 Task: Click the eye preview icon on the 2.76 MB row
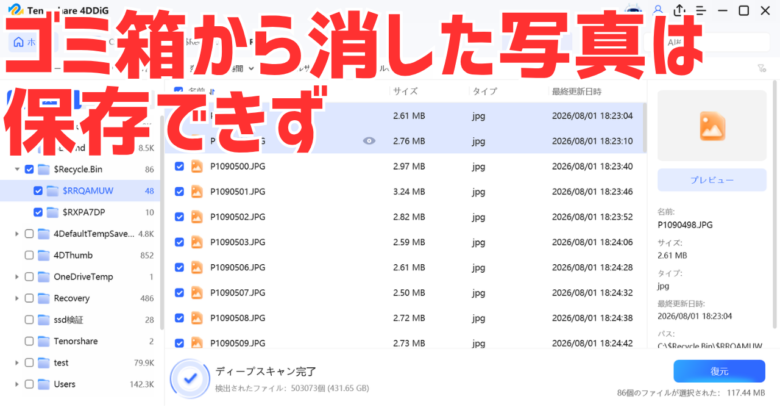[369, 141]
